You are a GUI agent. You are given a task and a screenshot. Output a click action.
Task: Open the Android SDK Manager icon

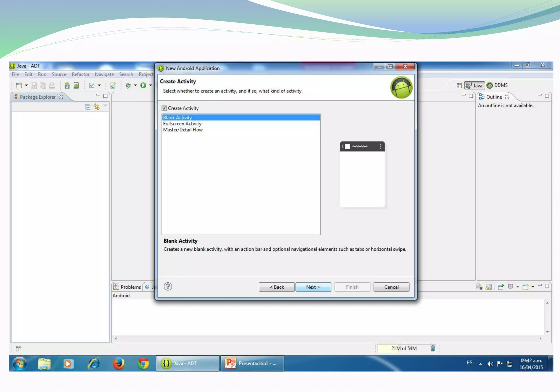coord(67,86)
